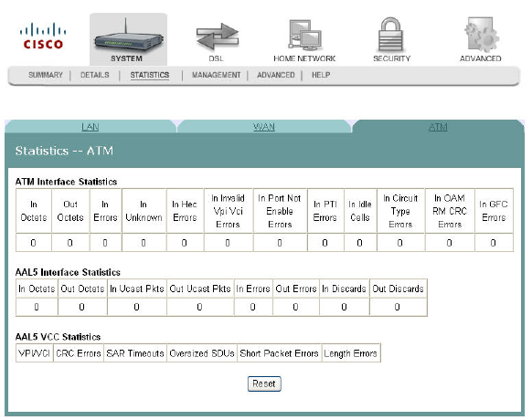Image resolution: width=532 pixels, height=420 pixels.
Task: Click the Cisco logo
Action: point(43,36)
